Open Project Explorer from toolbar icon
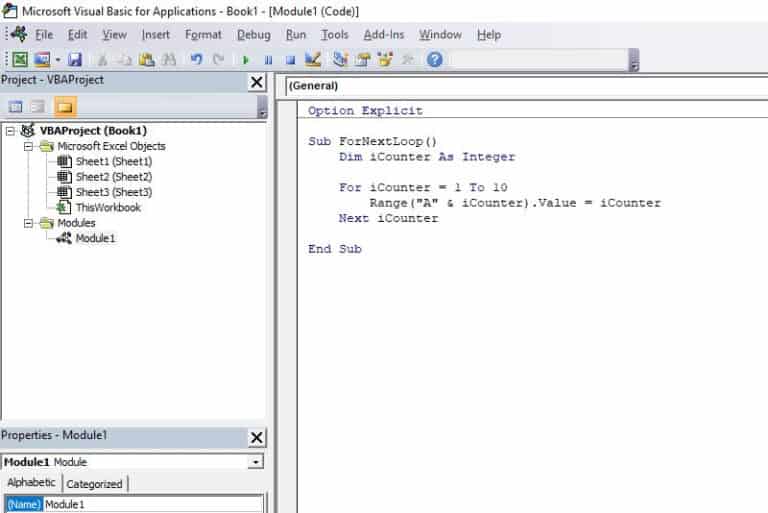This screenshot has height=513, width=768. pos(340,60)
